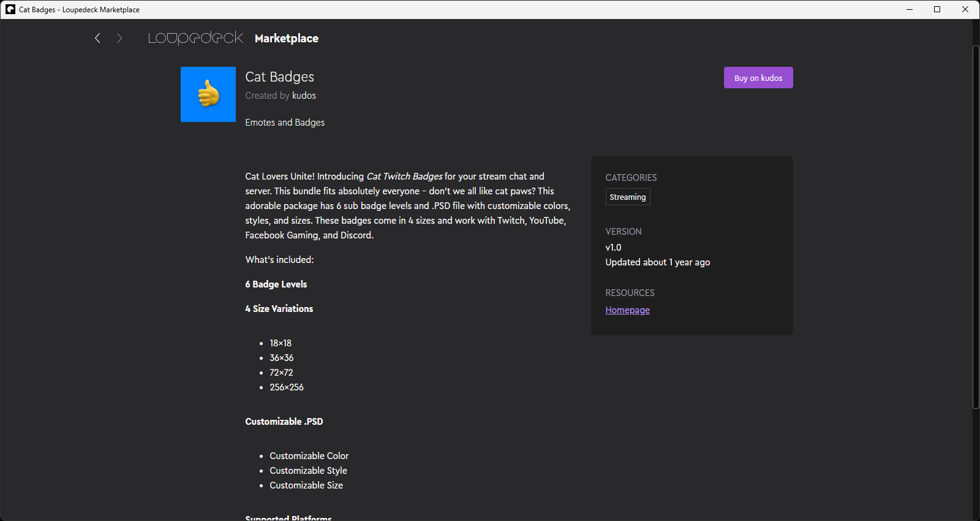The image size is (980, 521).
Task: Click the Customizable .PSD heading
Action: [x=284, y=422]
